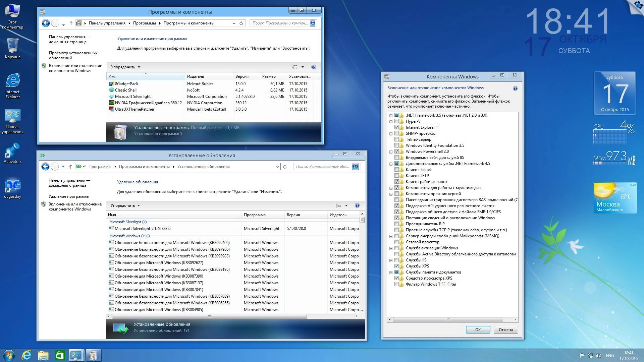Enable Прослушиватель RIP checkbox

click(x=396, y=224)
